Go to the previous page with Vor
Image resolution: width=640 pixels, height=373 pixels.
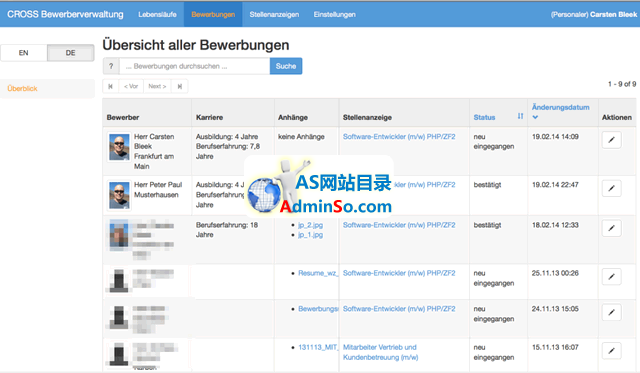[131, 86]
